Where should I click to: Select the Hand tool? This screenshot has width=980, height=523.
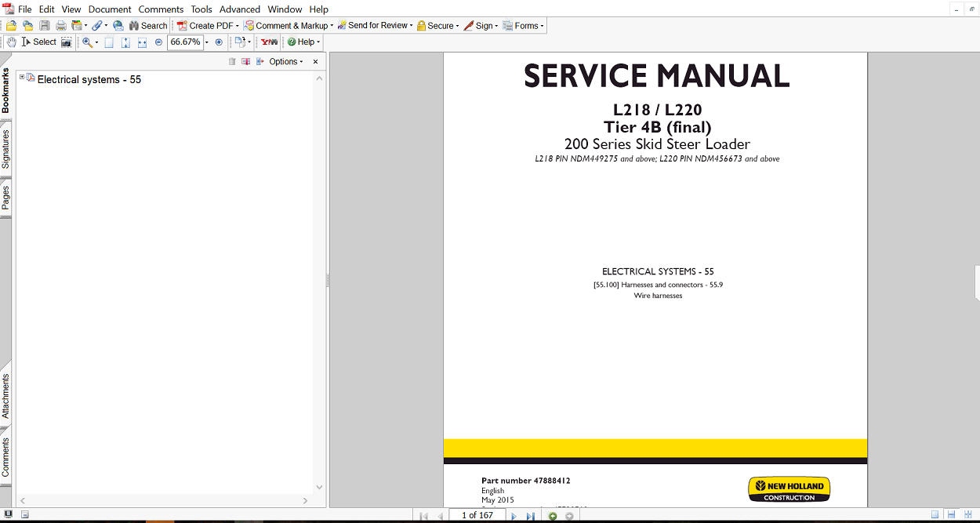pos(11,42)
